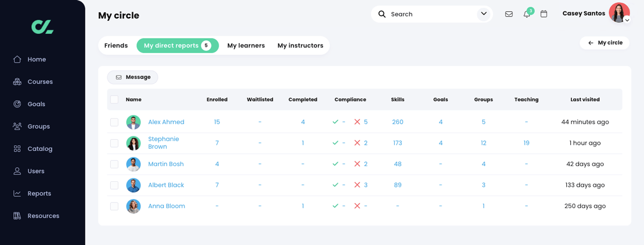This screenshot has width=644, height=245.
Task: Open the Home sidebar icon
Action: 17,59
